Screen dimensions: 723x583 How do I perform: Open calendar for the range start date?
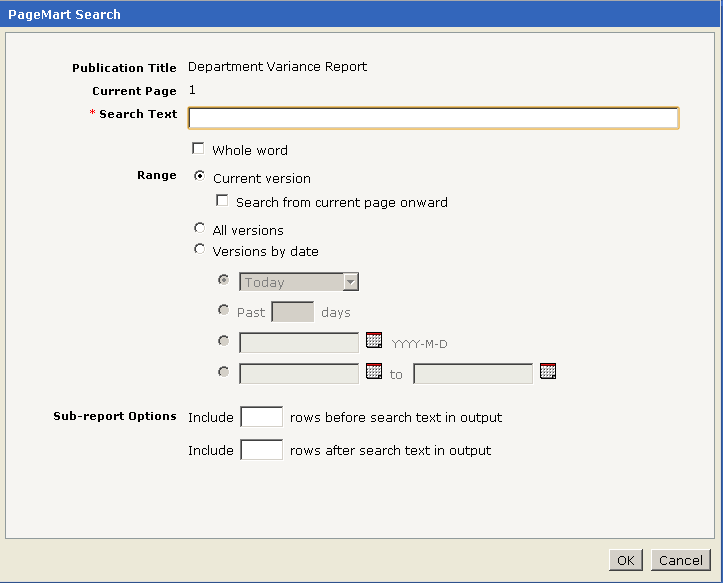tap(374, 371)
